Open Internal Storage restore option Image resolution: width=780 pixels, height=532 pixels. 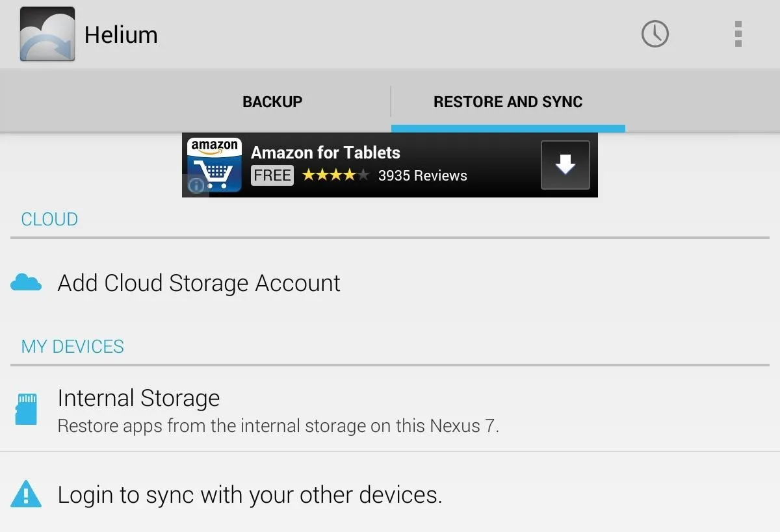(x=390, y=409)
